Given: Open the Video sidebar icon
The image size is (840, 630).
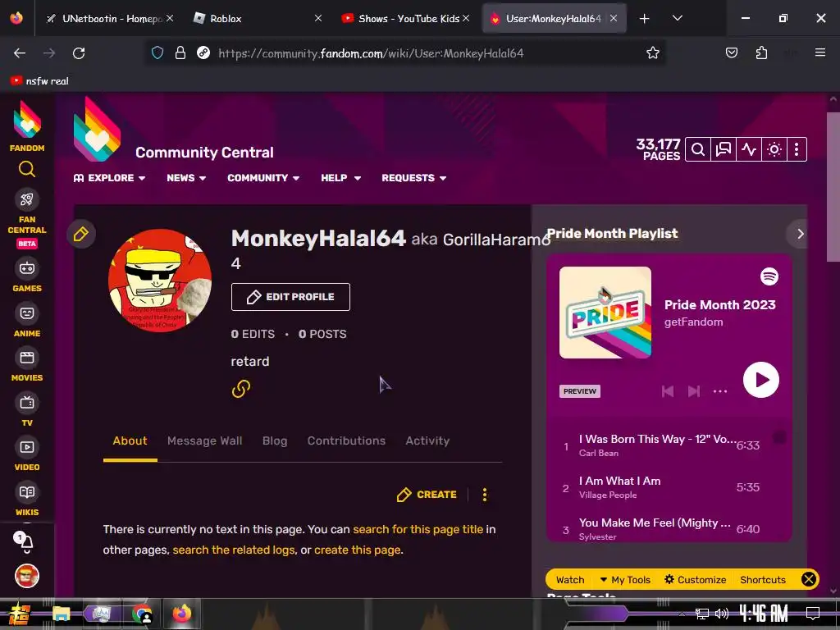Looking at the screenshot, I should tap(27, 447).
